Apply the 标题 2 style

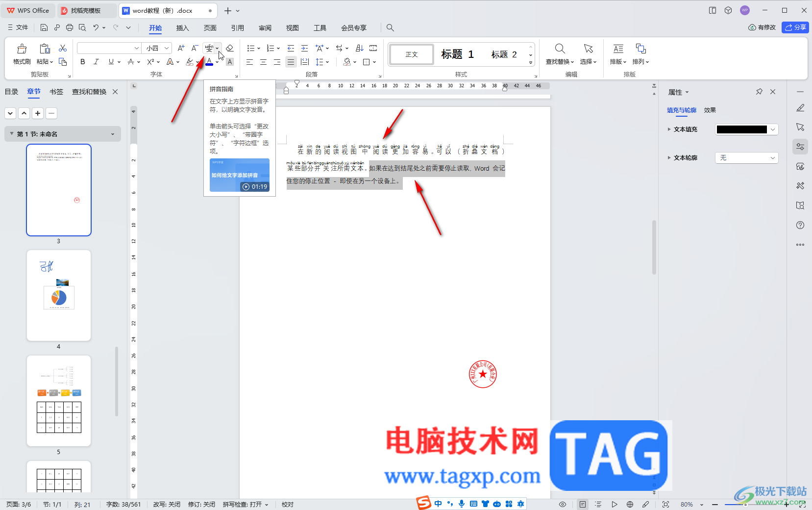504,54
